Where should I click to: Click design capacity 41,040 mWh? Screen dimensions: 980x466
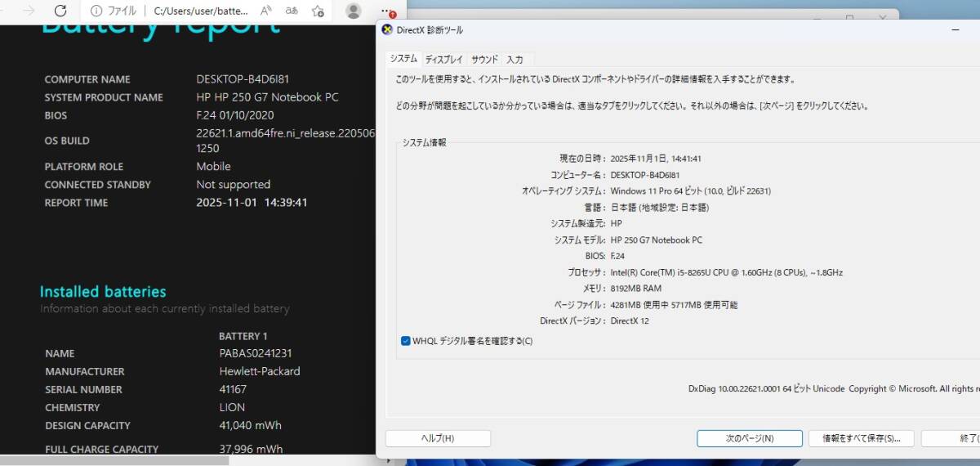point(250,425)
